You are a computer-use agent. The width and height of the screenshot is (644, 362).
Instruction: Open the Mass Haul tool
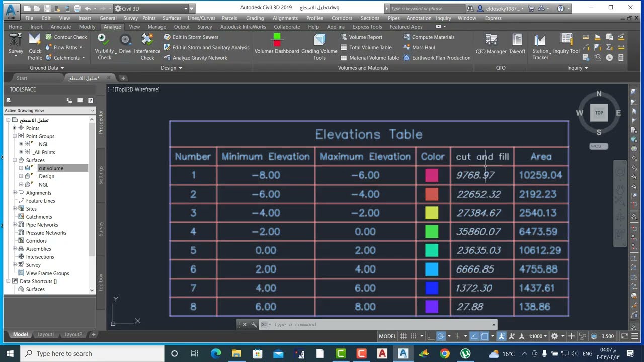point(419,47)
